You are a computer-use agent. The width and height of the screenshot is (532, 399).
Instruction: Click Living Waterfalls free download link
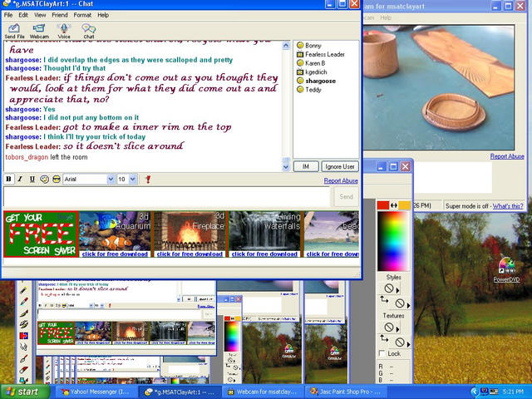[264, 254]
